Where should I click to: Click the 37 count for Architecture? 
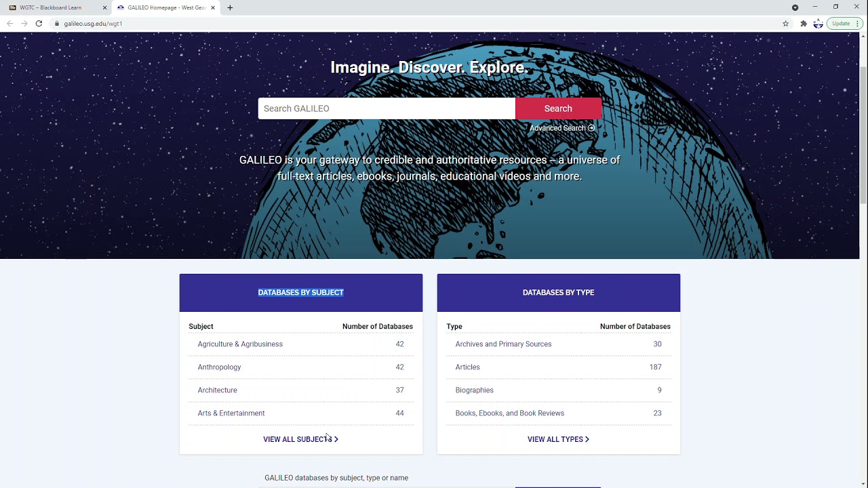399,390
